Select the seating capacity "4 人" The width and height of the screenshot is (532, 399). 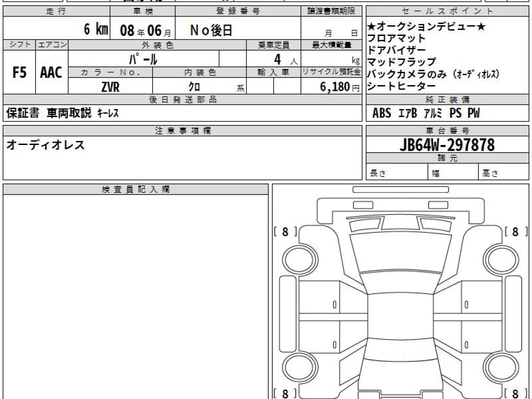[285, 59]
